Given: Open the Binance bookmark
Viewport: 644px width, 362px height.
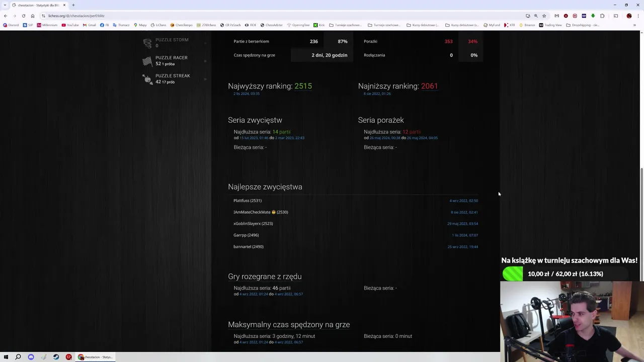Looking at the screenshot, I should pos(527,25).
